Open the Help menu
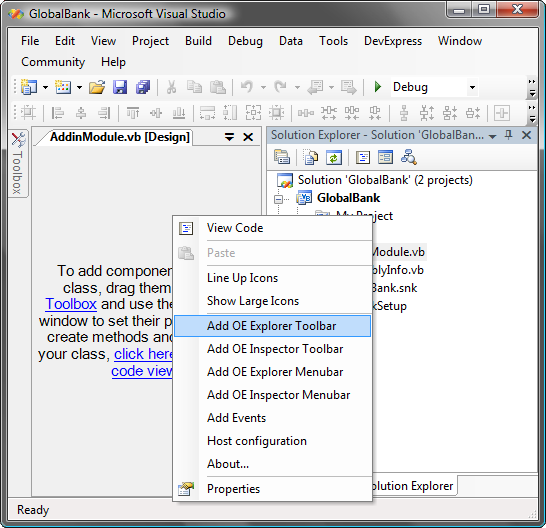Screen dimensions: 546x528 113,62
